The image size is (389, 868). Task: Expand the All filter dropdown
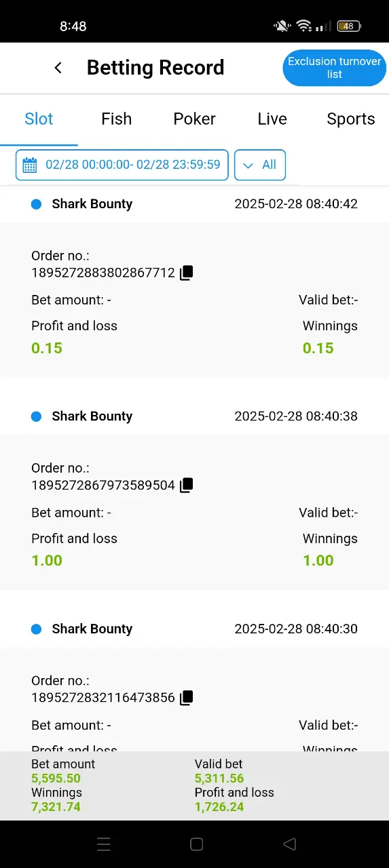click(260, 165)
